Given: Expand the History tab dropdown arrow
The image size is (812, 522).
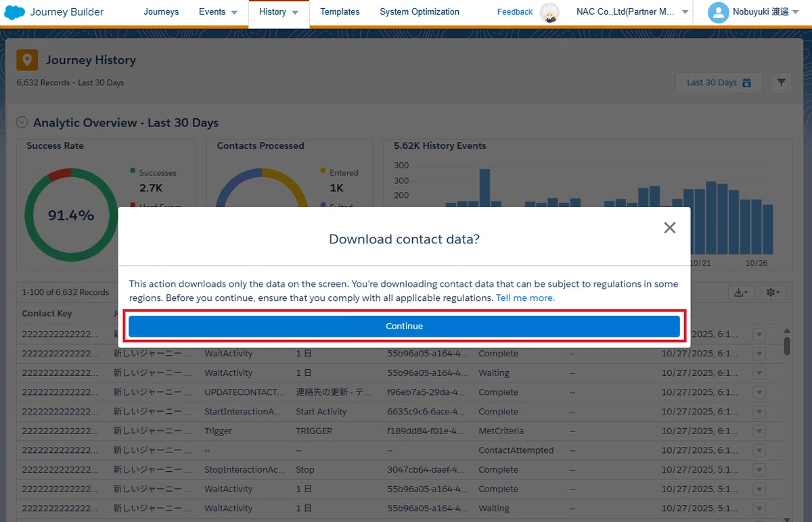Looking at the screenshot, I should pyautogui.click(x=295, y=13).
